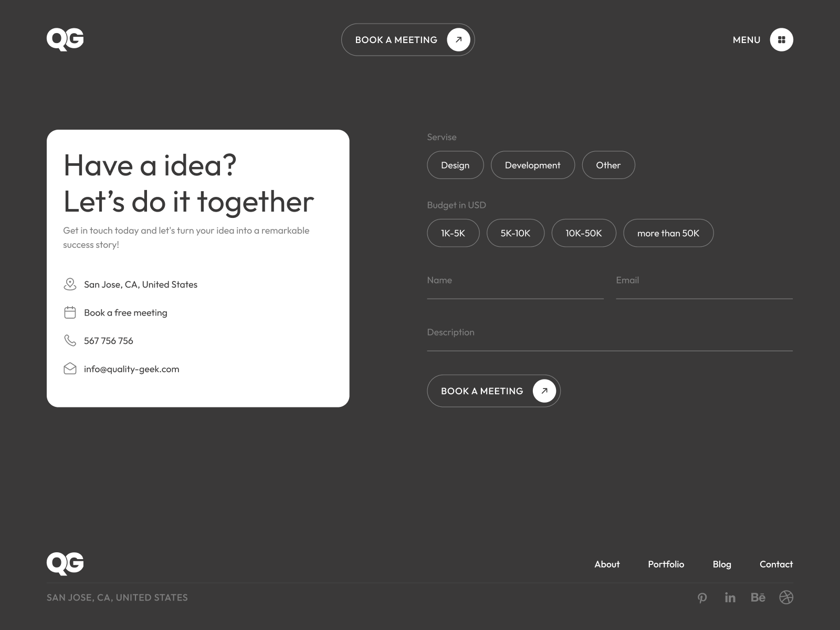Click the arrow icon in header Book a Meeting
Screen dimensions: 840x630
point(458,40)
